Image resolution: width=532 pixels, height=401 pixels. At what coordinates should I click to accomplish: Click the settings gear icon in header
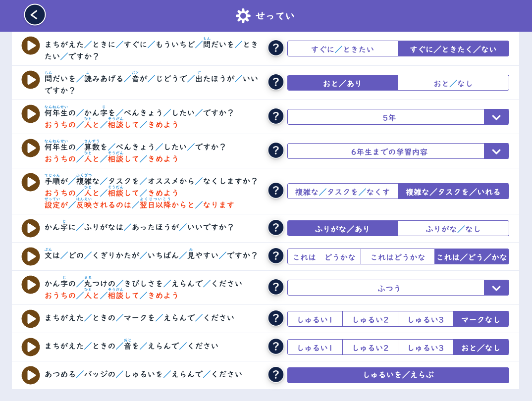[243, 16]
